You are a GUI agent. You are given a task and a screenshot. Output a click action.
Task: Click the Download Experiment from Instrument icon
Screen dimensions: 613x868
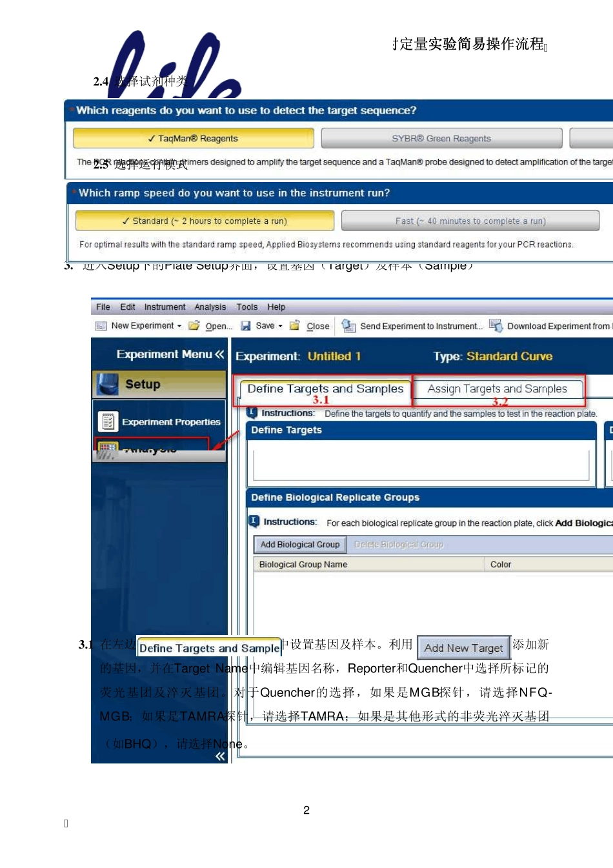496,326
